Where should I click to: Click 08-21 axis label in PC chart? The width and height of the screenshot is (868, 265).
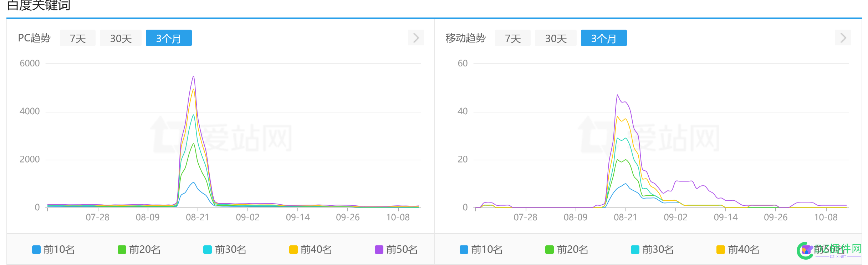198,217
